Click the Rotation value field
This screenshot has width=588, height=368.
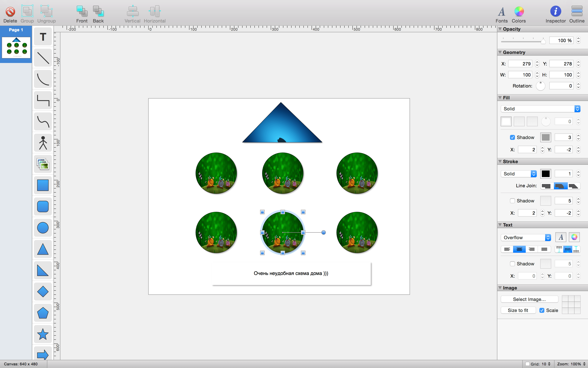pos(561,86)
